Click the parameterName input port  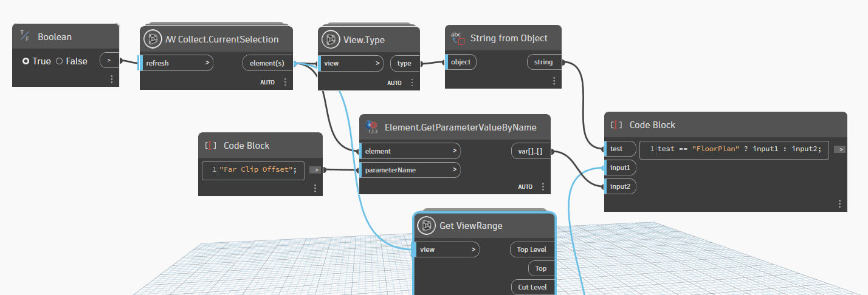click(410, 170)
